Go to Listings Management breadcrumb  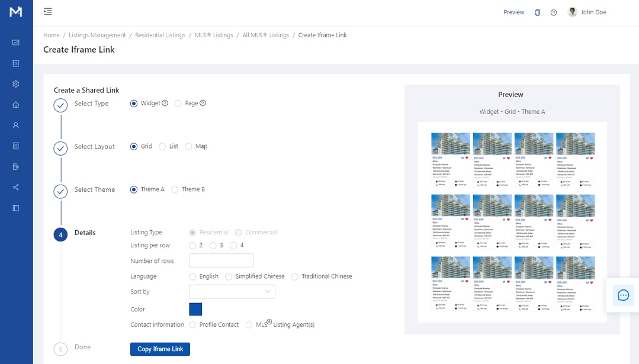pos(97,35)
